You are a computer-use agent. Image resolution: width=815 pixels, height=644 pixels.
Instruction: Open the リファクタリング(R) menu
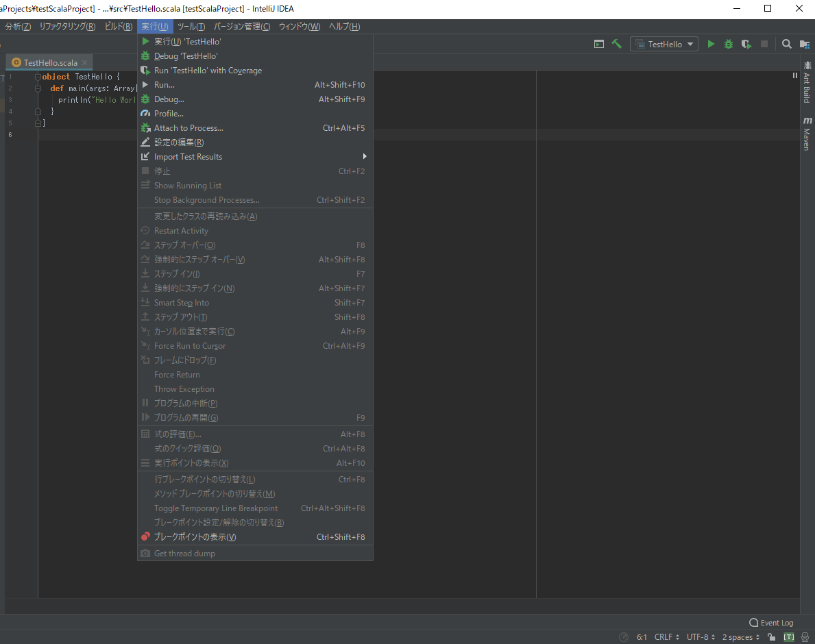pyautogui.click(x=68, y=27)
